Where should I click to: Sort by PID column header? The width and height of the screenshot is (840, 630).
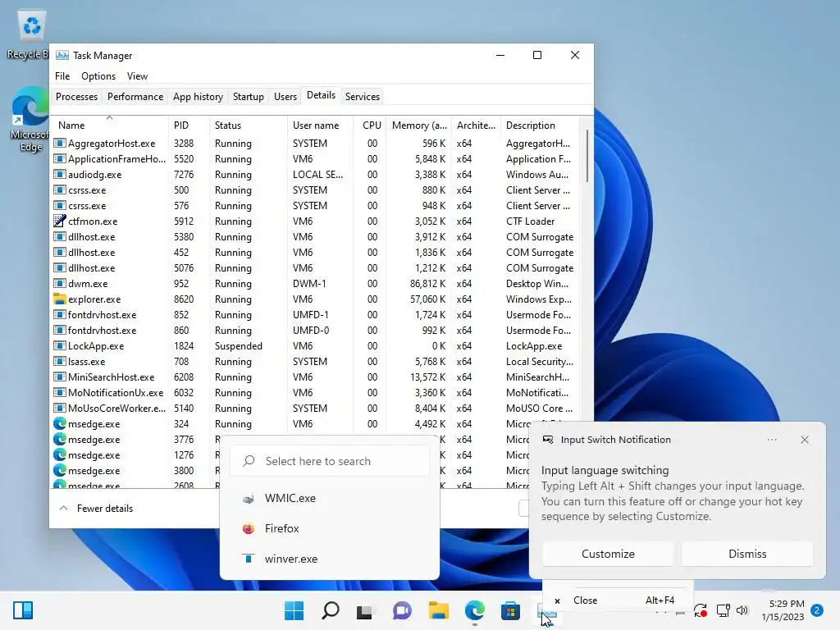pyautogui.click(x=189, y=125)
